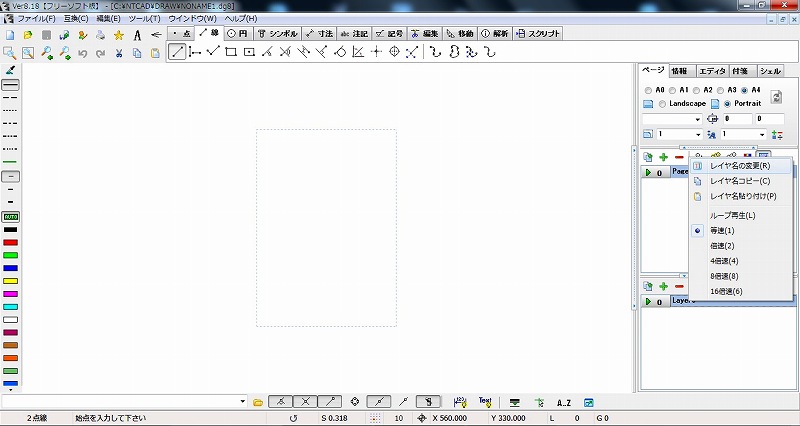This screenshot has width=800, height=426.
Task: Click the Text icon in bottom toolbar
Action: tap(485, 401)
